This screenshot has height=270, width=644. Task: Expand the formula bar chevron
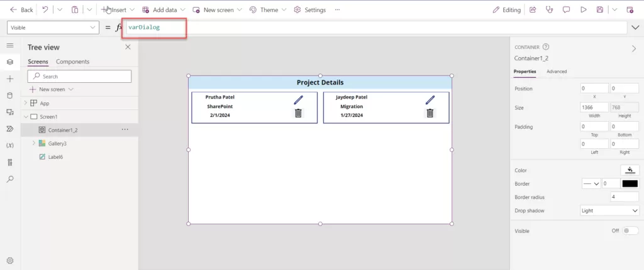point(635,28)
